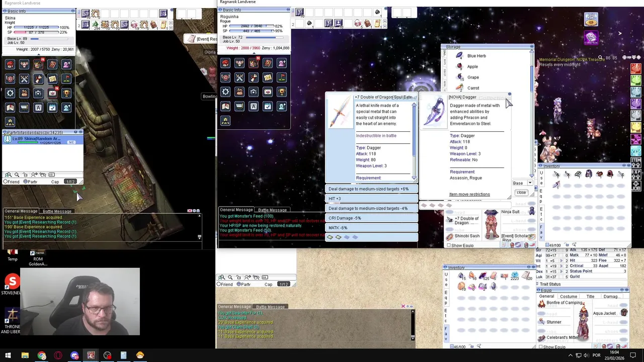The height and width of the screenshot is (362, 644).
Task: Open Skina's mail envelope icon
Action: point(52,93)
